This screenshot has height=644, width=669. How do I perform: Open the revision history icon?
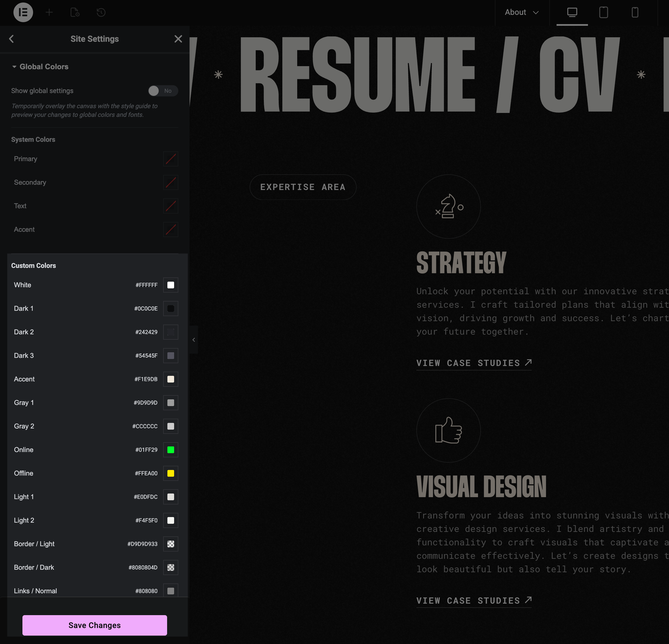click(101, 12)
